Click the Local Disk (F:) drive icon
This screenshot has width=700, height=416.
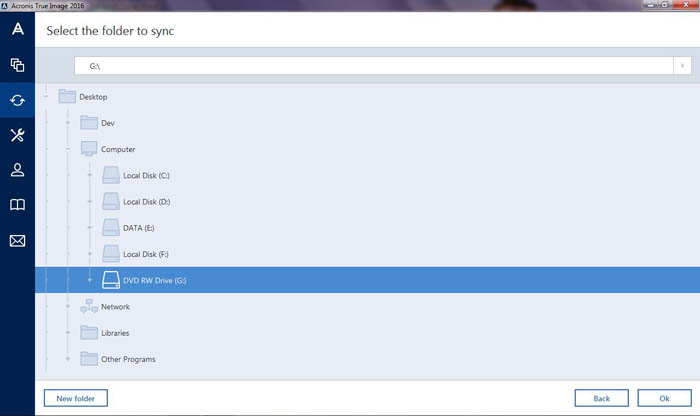111,254
